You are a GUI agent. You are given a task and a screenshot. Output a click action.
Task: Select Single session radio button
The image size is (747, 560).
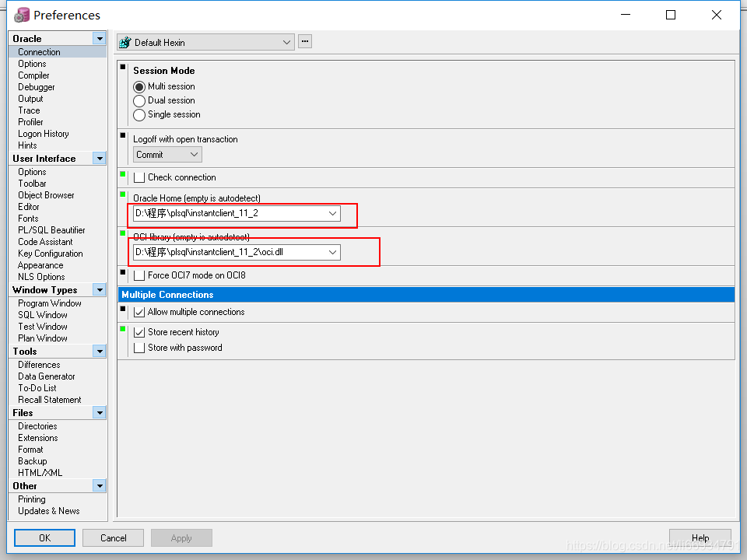(139, 115)
